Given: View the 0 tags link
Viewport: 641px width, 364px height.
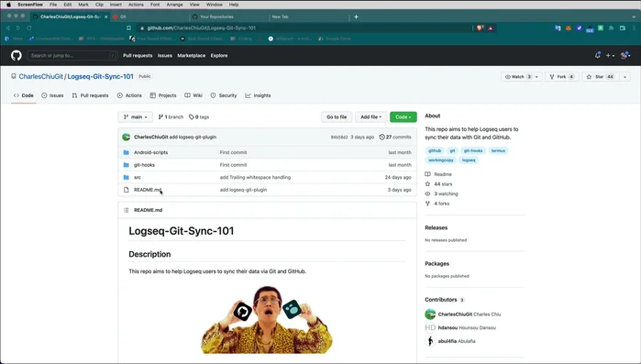Looking at the screenshot, I should point(199,116).
